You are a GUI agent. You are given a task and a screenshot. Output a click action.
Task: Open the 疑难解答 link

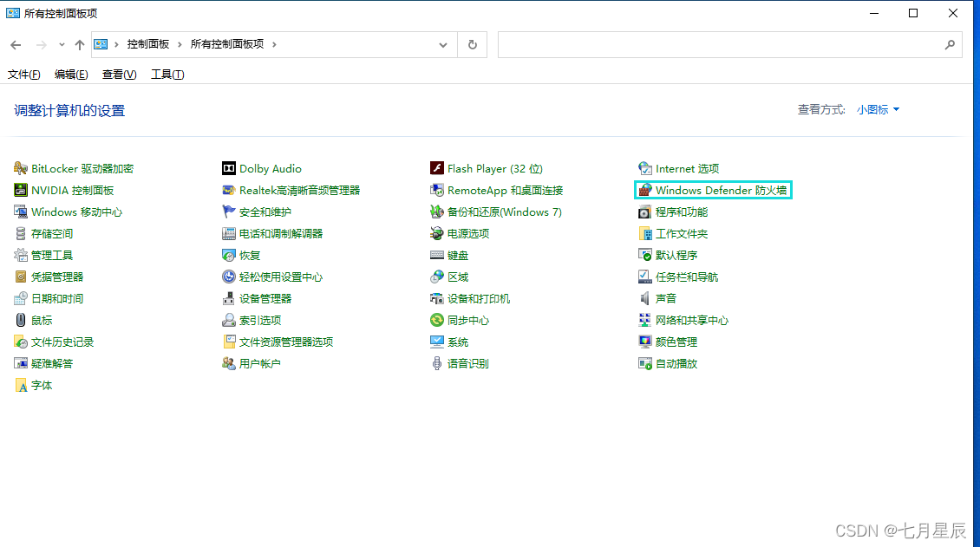coord(52,363)
